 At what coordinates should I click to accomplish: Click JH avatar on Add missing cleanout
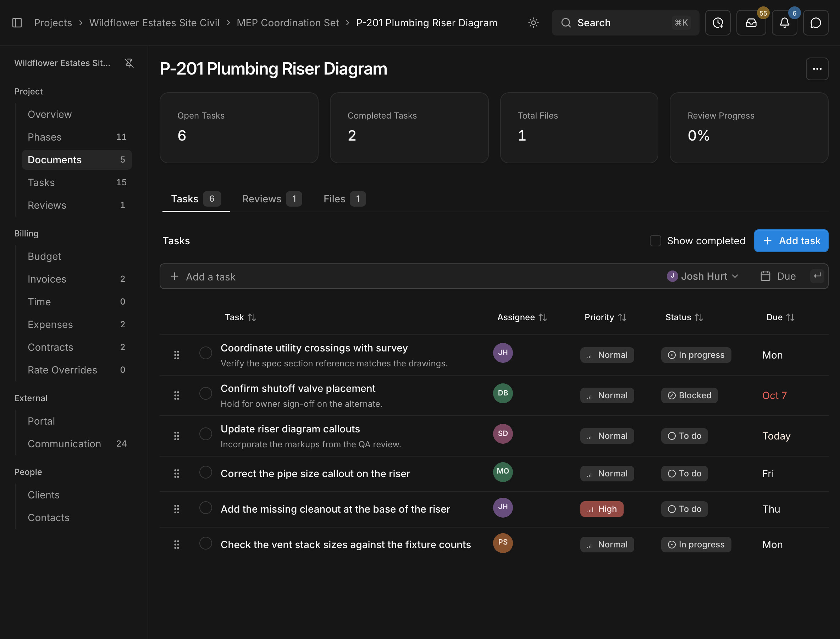[x=503, y=507]
